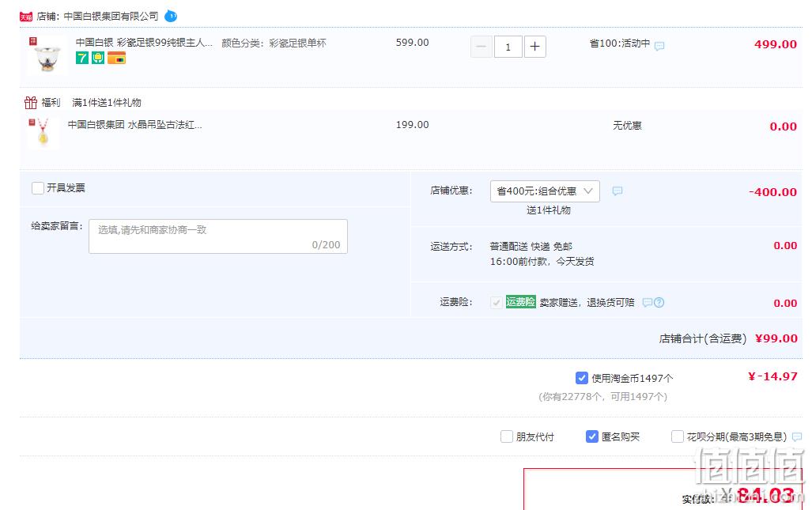Viewport: 812px width, 510px height.
Task: Click the green 运费险 label badge
Action: point(520,301)
